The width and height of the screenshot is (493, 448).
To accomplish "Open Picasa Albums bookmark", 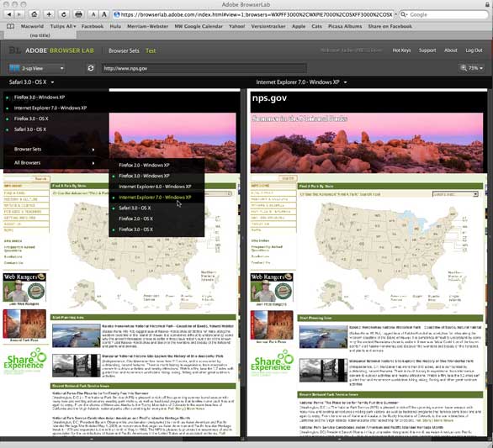I will pyautogui.click(x=345, y=26).
